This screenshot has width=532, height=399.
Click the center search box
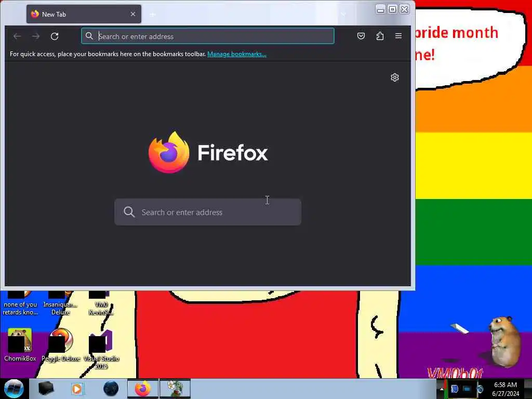click(x=208, y=212)
